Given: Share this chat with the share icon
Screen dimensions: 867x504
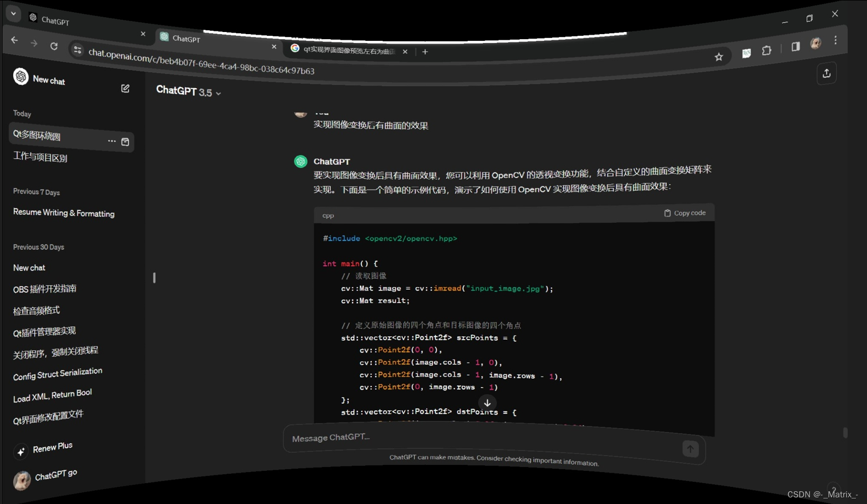Looking at the screenshot, I should tap(826, 73).
